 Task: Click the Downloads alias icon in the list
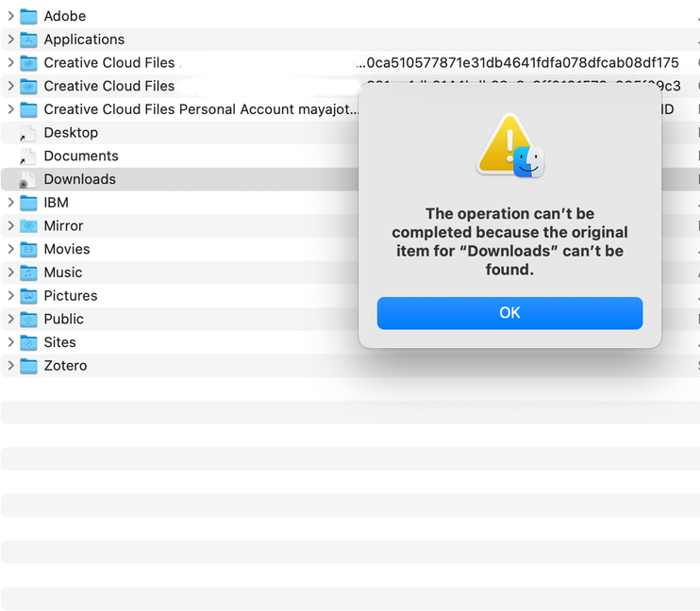[28, 179]
